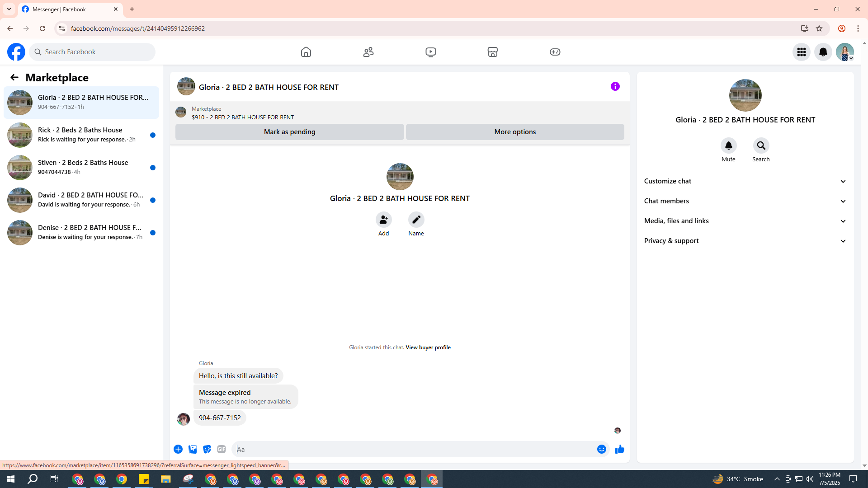
Task: Open the sticker picker icon
Action: [207, 449]
